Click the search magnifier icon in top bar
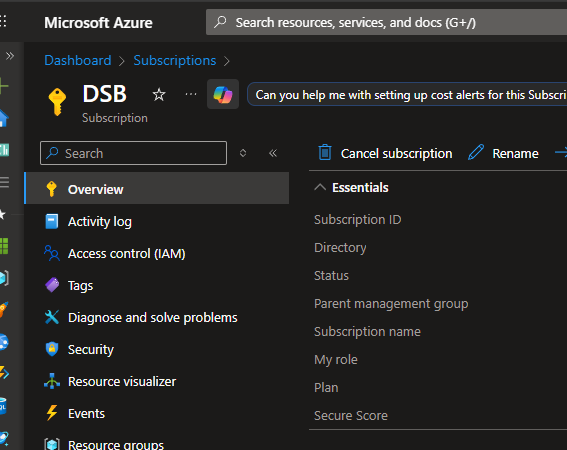This screenshot has height=450, width=567. (220, 22)
